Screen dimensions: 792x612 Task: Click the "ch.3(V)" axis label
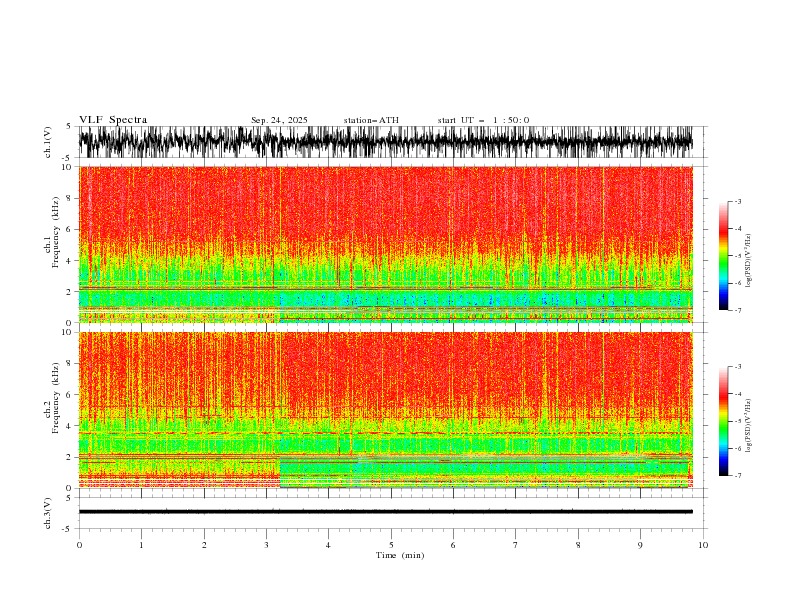pyautogui.click(x=48, y=513)
